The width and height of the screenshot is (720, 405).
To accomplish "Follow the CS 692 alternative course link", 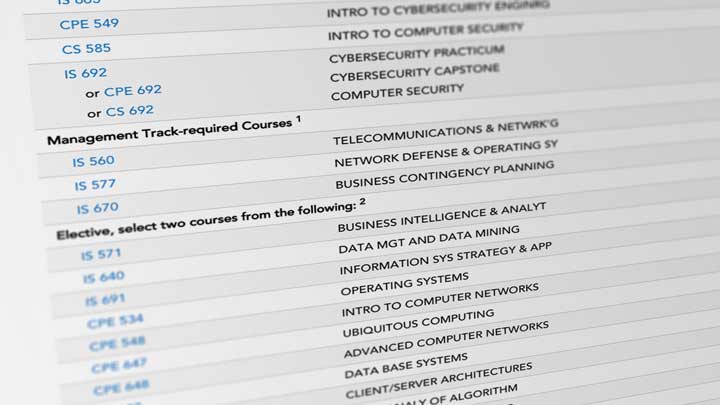I will tap(129, 111).
